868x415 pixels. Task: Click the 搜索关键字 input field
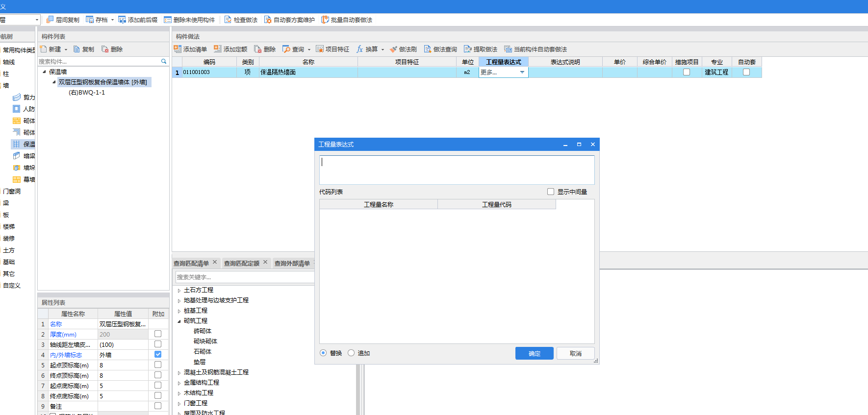[245, 277]
